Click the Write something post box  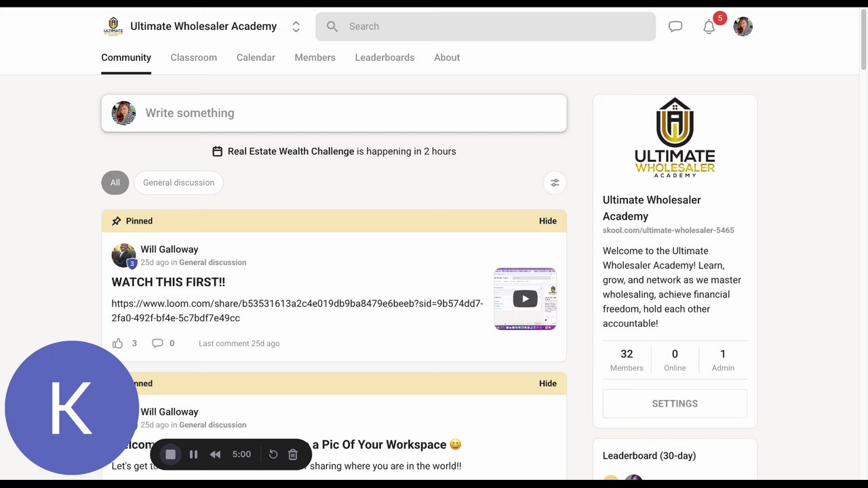coord(334,113)
